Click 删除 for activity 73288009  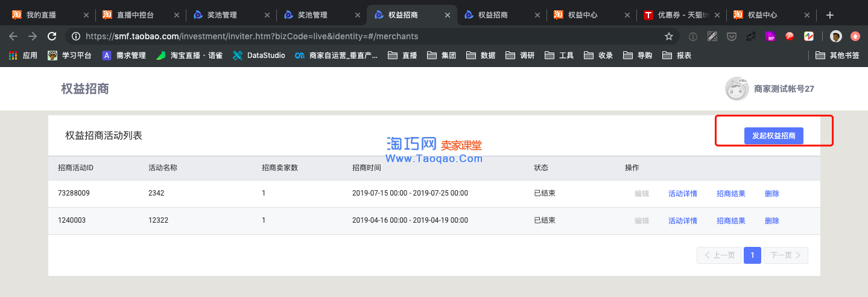(x=772, y=194)
